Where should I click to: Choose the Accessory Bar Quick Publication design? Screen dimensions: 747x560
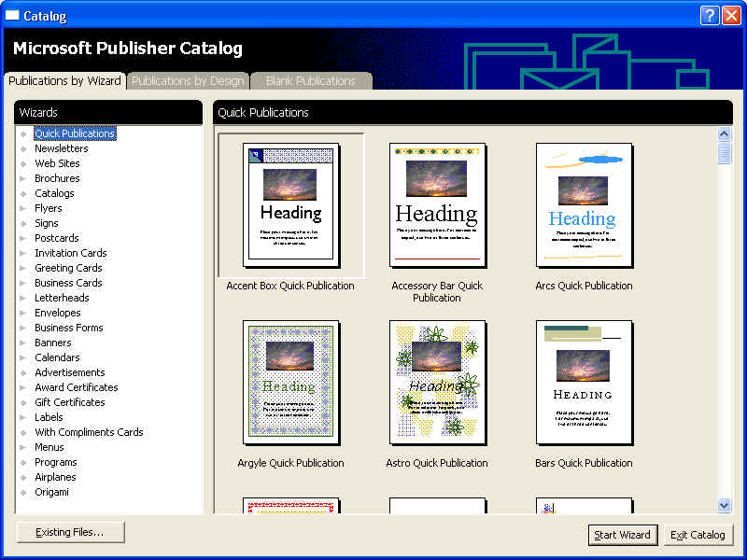click(x=437, y=204)
